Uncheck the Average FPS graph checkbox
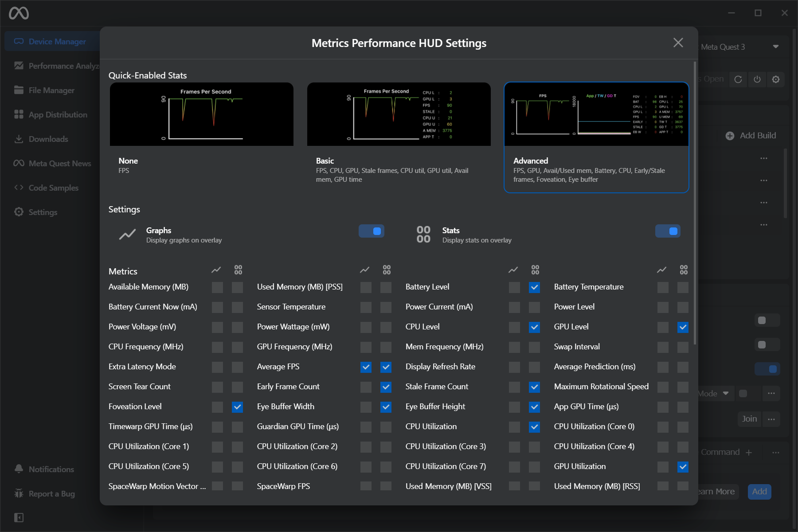798x532 pixels. click(366, 367)
